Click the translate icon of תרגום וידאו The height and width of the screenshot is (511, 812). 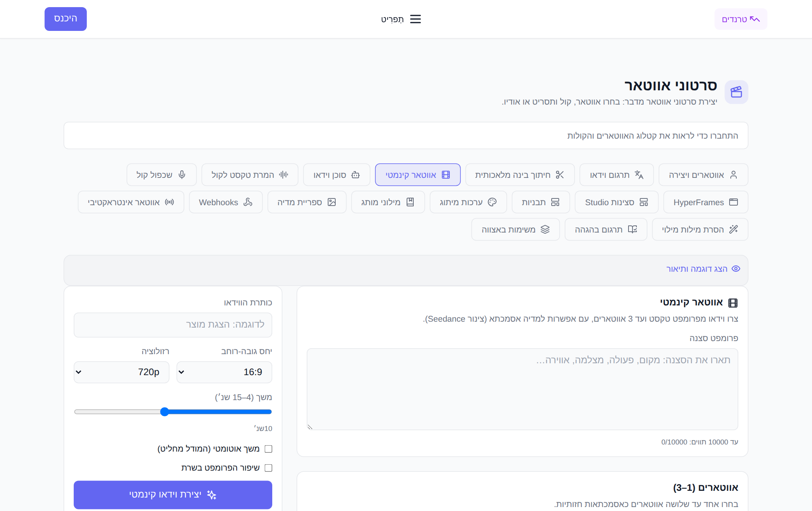pyautogui.click(x=639, y=175)
